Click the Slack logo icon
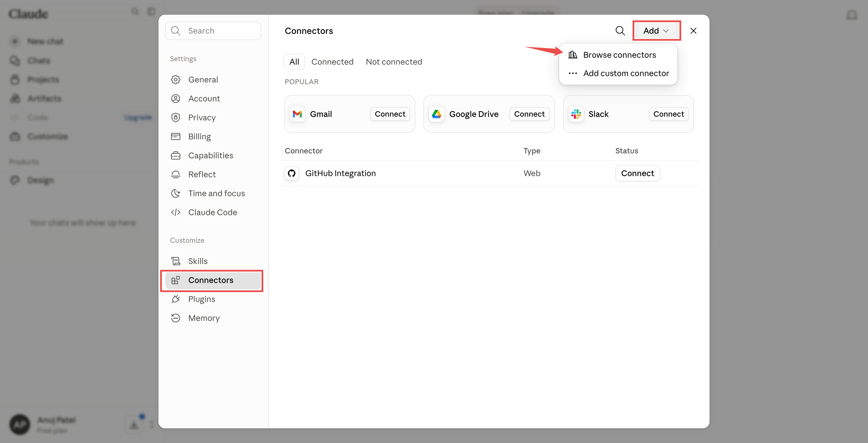 click(576, 114)
